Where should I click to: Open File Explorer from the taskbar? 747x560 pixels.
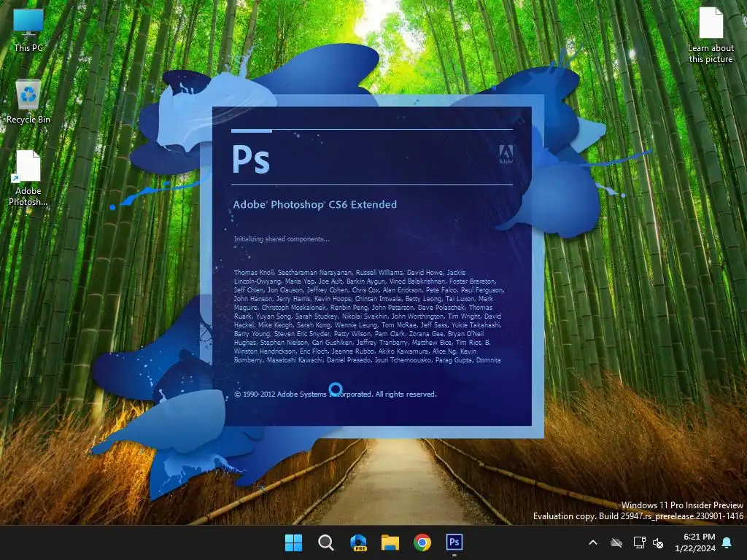tap(390, 542)
